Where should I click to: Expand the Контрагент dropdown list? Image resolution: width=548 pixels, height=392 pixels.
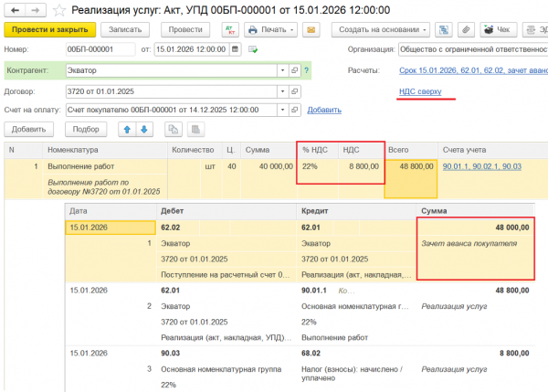pos(281,70)
